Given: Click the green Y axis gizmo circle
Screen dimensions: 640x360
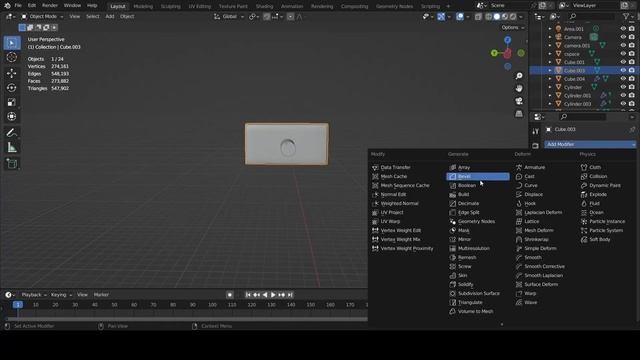Looking at the screenshot, I should pyautogui.click(x=494, y=53).
